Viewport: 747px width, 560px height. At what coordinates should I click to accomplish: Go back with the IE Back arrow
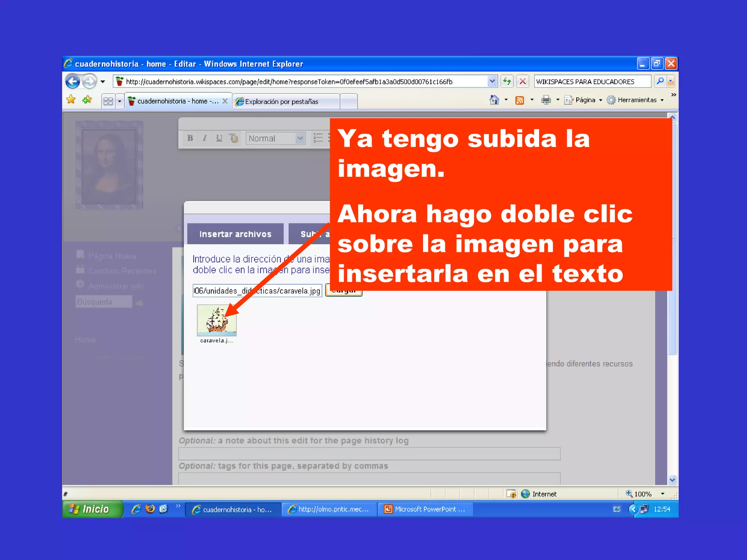point(73,81)
